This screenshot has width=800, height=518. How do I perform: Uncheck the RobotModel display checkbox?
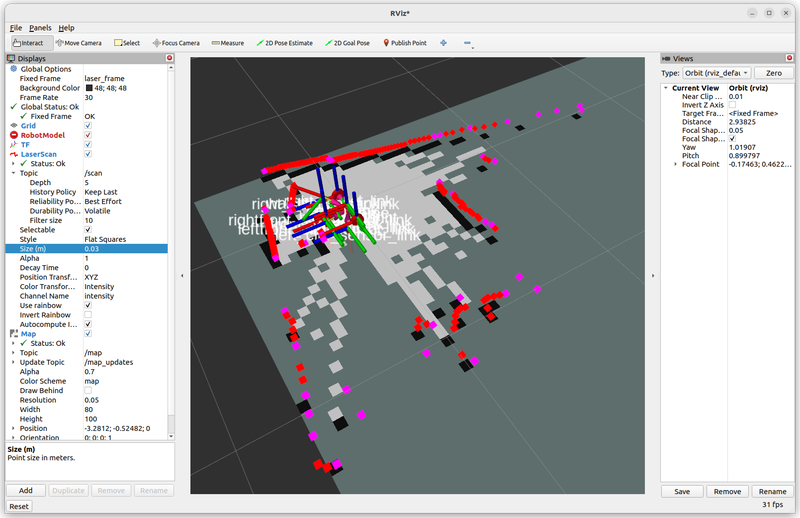pos(88,135)
